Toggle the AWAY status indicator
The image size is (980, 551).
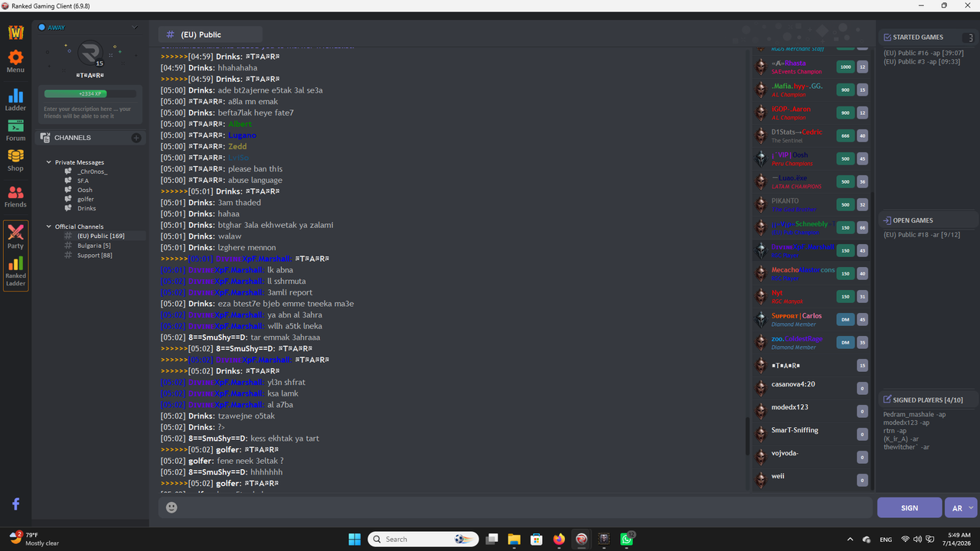[42, 28]
